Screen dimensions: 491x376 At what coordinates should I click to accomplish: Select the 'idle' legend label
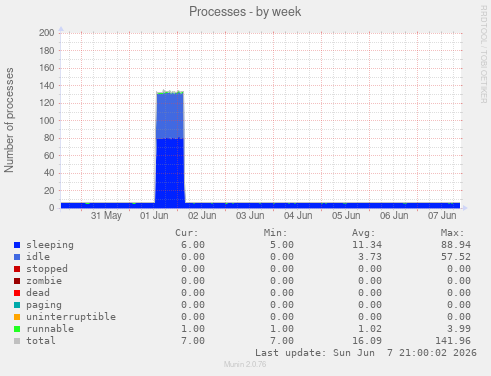click(x=38, y=257)
